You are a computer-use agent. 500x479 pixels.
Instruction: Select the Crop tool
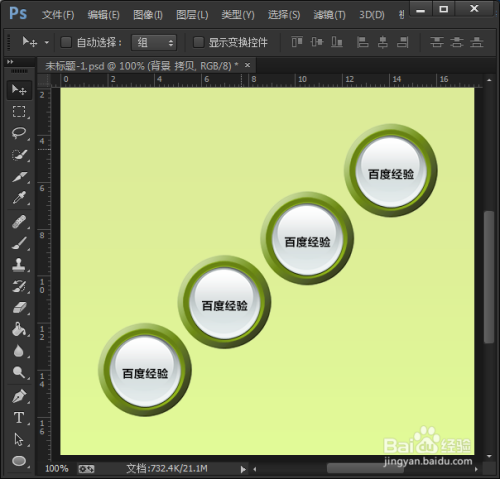pos(19,176)
